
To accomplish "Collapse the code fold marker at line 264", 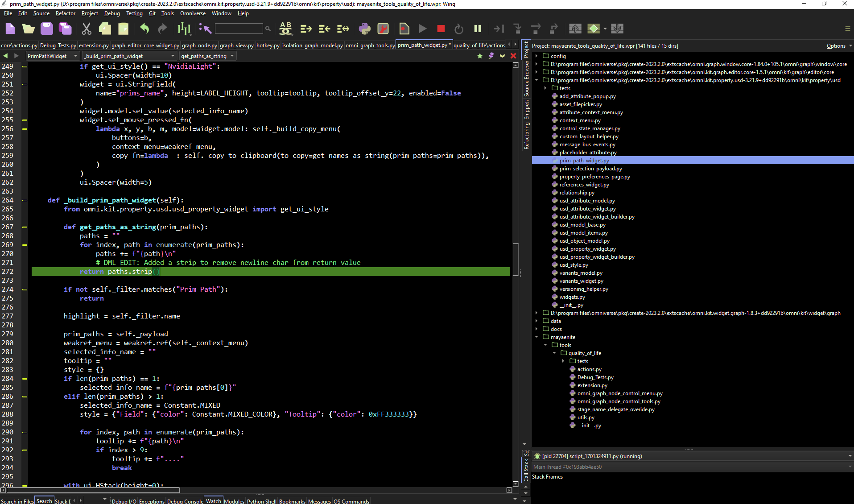I will coord(25,200).
